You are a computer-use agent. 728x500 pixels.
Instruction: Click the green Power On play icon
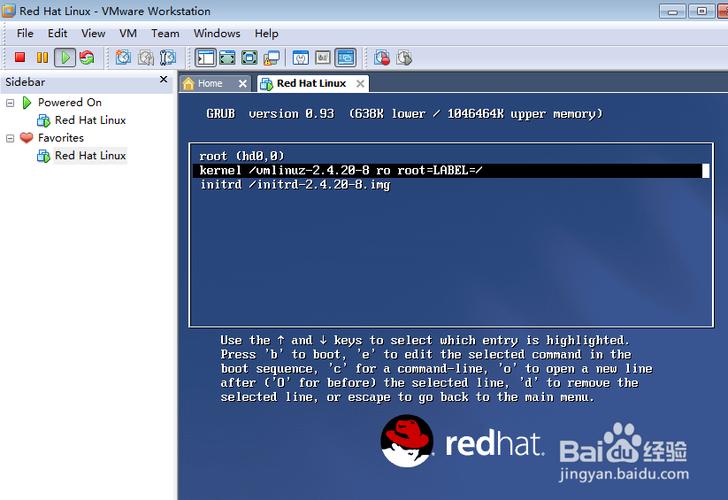[65, 58]
